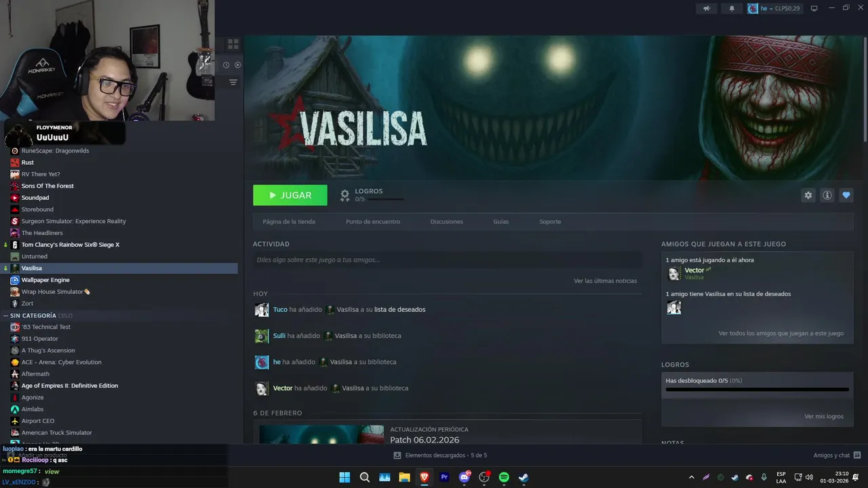Click Ver las últimas noticias link

click(x=606, y=281)
